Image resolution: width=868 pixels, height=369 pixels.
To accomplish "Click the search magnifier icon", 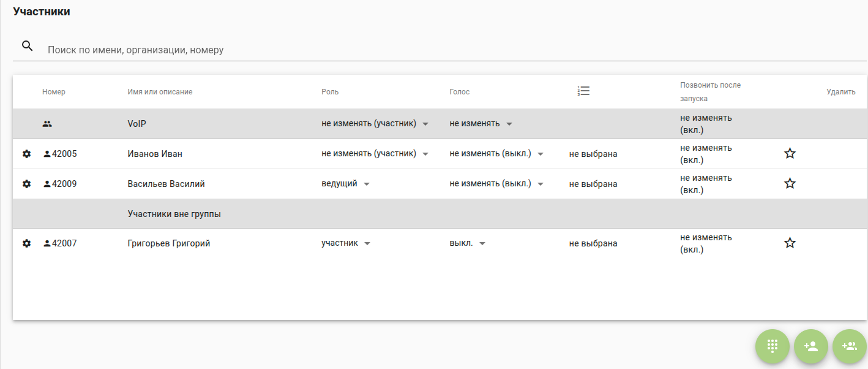I will click(x=27, y=46).
